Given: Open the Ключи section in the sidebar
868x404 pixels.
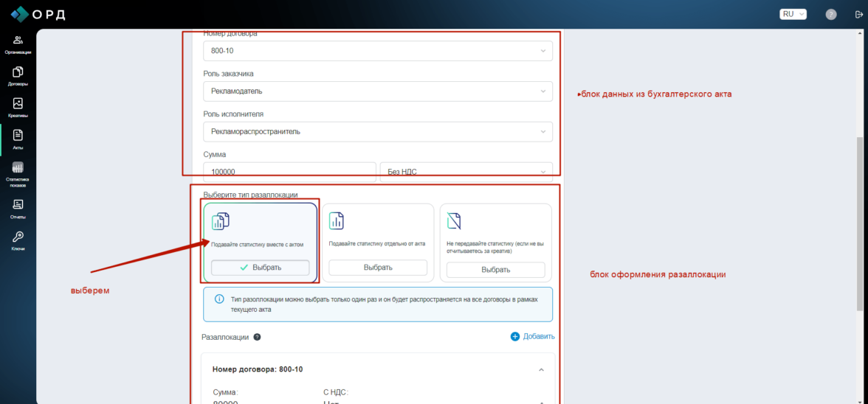Looking at the screenshot, I should [x=18, y=241].
